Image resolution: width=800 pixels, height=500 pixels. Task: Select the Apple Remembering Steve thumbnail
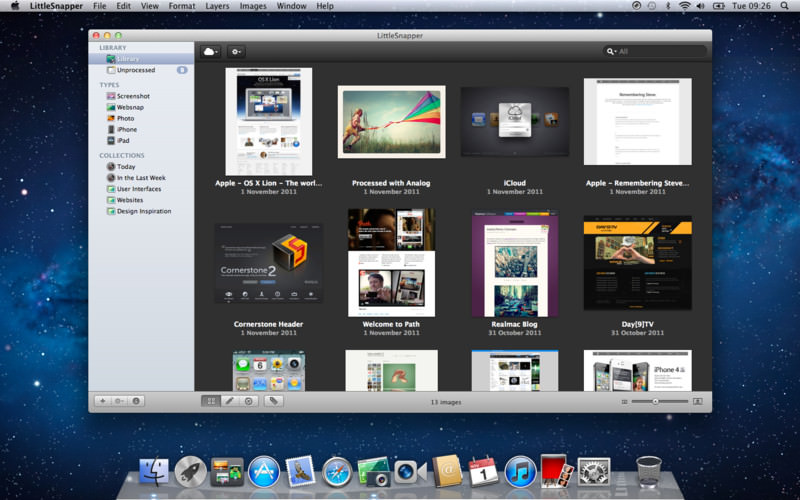[638, 121]
